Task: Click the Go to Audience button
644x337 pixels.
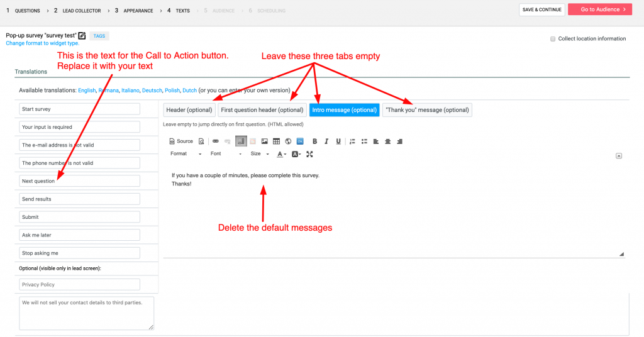Action: click(599, 9)
